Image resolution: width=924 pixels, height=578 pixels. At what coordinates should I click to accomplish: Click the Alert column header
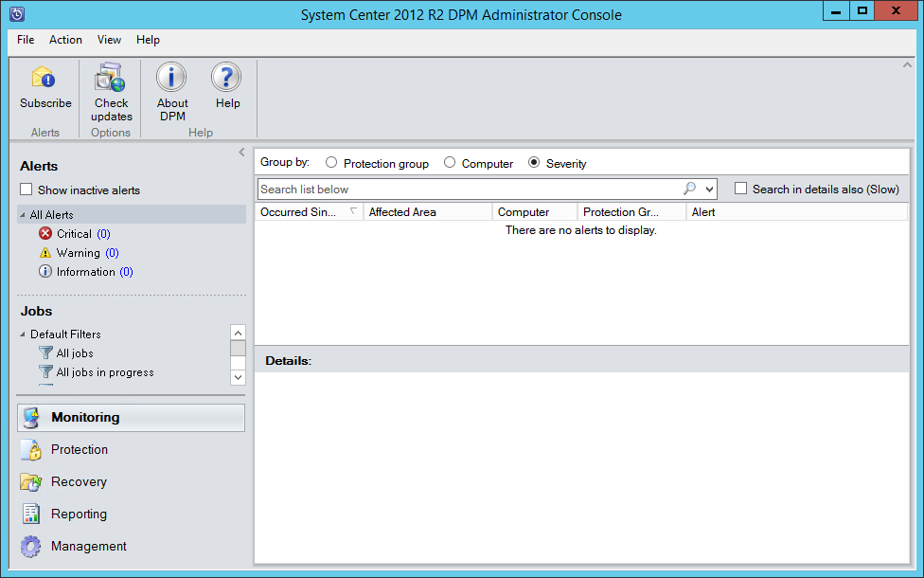(x=797, y=211)
